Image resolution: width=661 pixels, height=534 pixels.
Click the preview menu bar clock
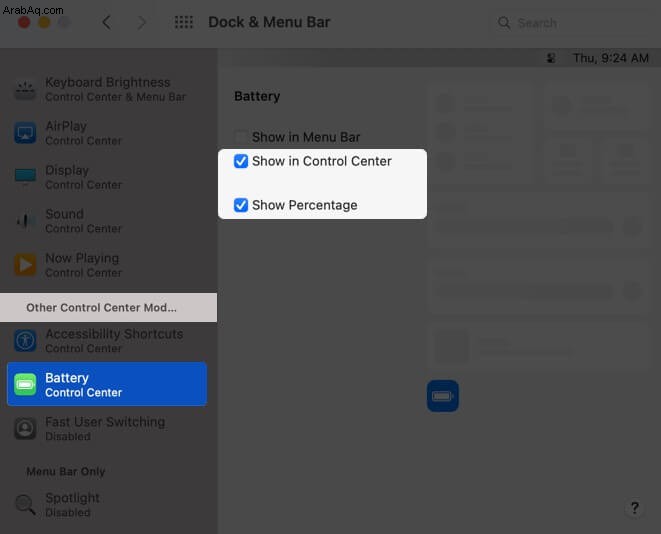610,58
